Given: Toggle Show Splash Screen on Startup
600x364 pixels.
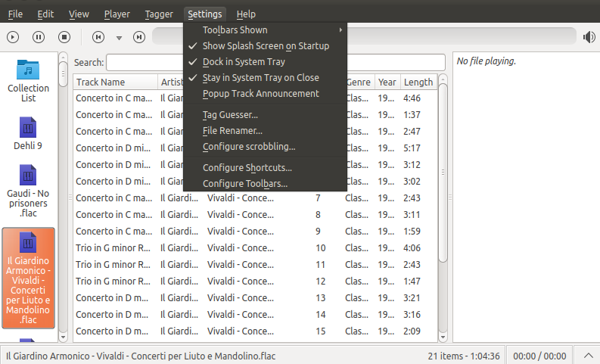Looking at the screenshot, I should click(265, 46).
